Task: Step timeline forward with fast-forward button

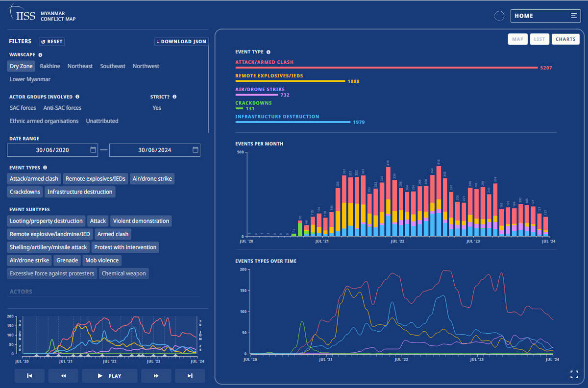Action: pos(156,376)
